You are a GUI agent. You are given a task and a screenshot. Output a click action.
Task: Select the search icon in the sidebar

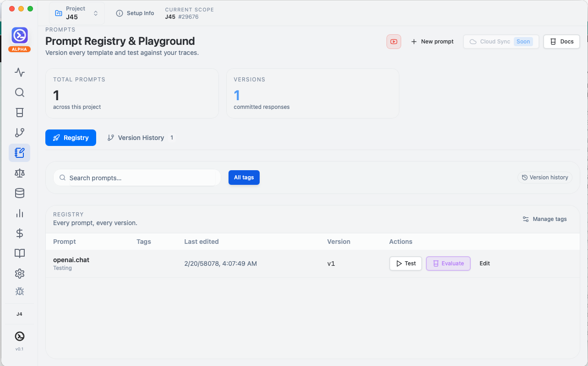pos(19,92)
